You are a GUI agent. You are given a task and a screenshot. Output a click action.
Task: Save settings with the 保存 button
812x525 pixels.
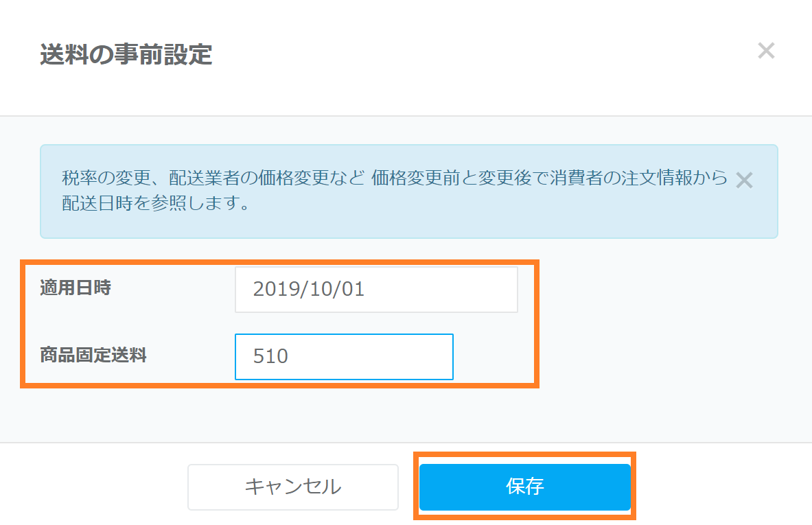pos(524,487)
